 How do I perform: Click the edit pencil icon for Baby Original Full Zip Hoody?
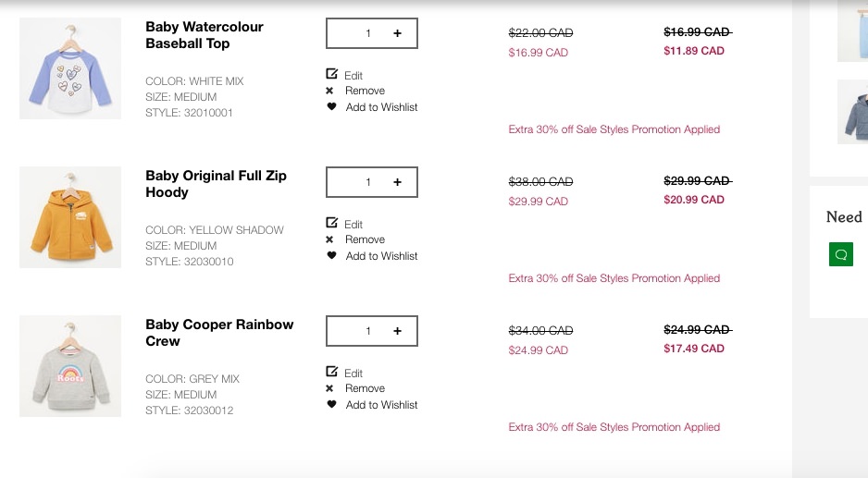pos(332,223)
